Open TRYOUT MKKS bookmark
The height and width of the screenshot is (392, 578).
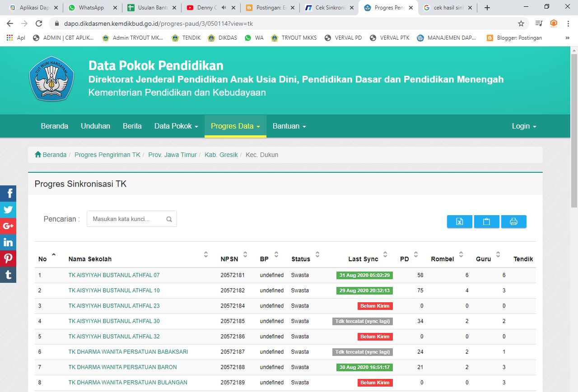294,38
